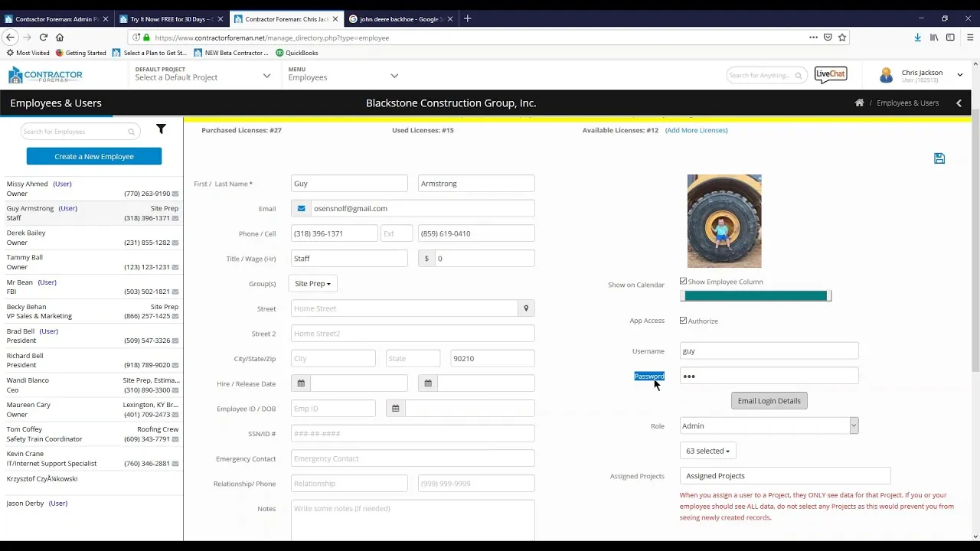Open LiveChat support icon
This screenshot has height=551, width=980.
831,74
